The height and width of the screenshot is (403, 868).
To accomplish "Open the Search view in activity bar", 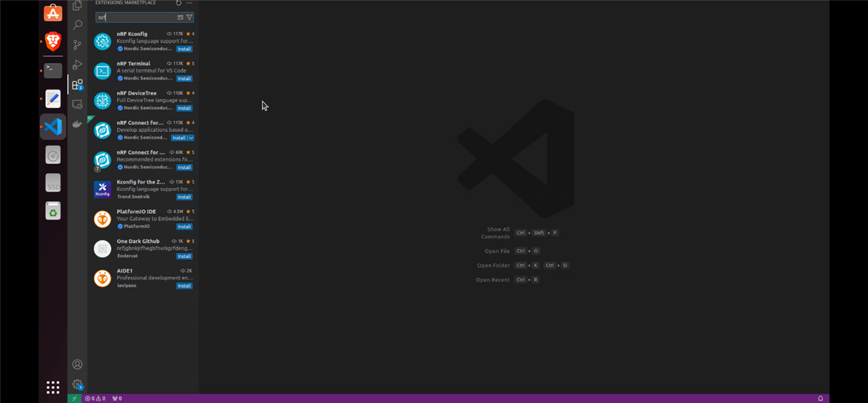I will 77,25.
